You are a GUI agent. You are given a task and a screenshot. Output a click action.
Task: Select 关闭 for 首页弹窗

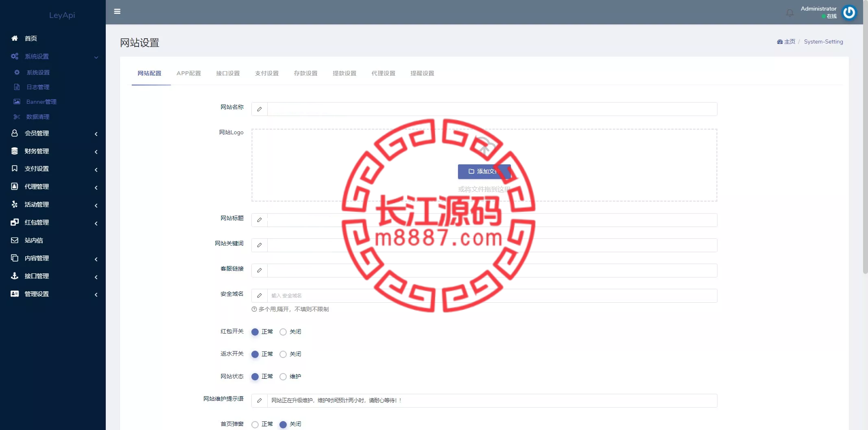[x=283, y=424]
